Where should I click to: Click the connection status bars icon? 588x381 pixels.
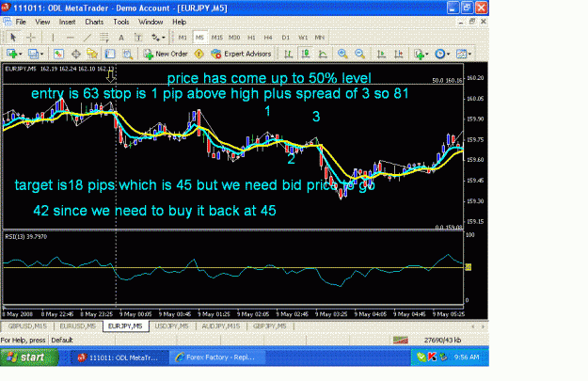click(x=401, y=341)
